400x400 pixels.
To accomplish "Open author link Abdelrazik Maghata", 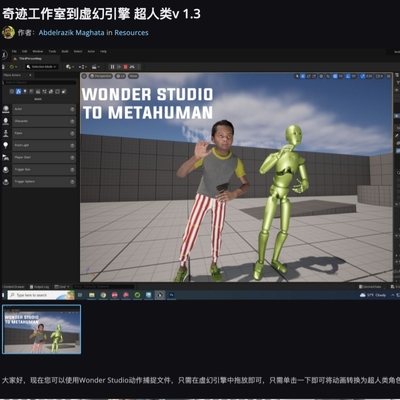I will [x=71, y=33].
